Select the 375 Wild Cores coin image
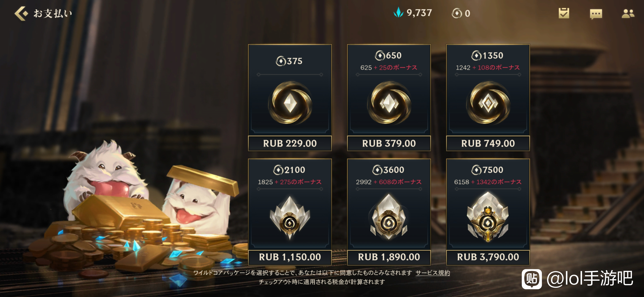The height and width of the screenshot is (297, 644). [290, 103]
